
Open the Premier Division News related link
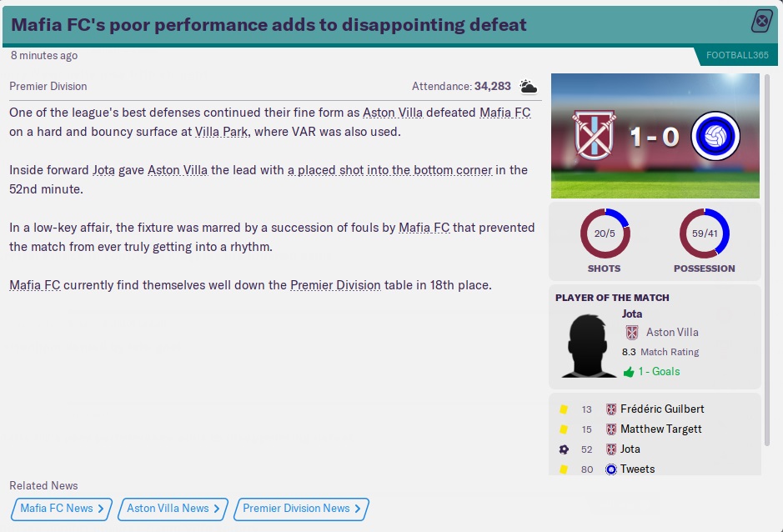[301, 509]
